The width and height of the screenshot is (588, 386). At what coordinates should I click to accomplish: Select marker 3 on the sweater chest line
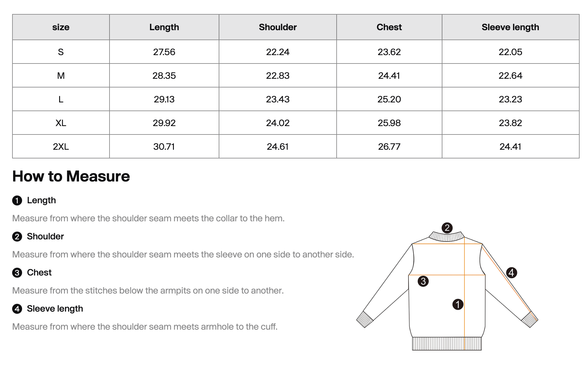tap(423, 281)
